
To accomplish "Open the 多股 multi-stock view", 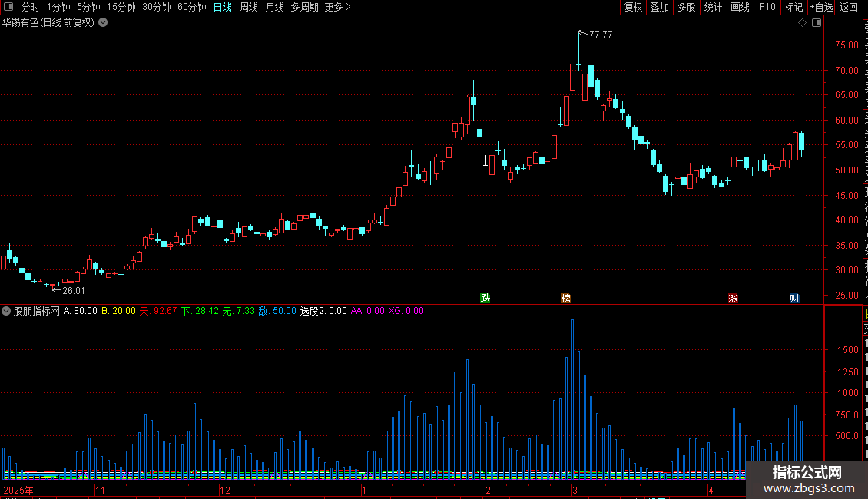I will [686, 7].
